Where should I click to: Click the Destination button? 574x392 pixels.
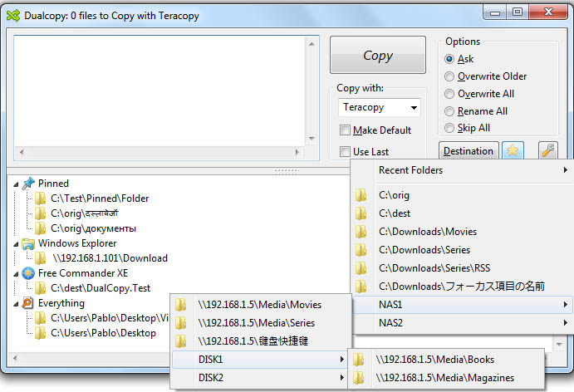[x=468, y=151]
